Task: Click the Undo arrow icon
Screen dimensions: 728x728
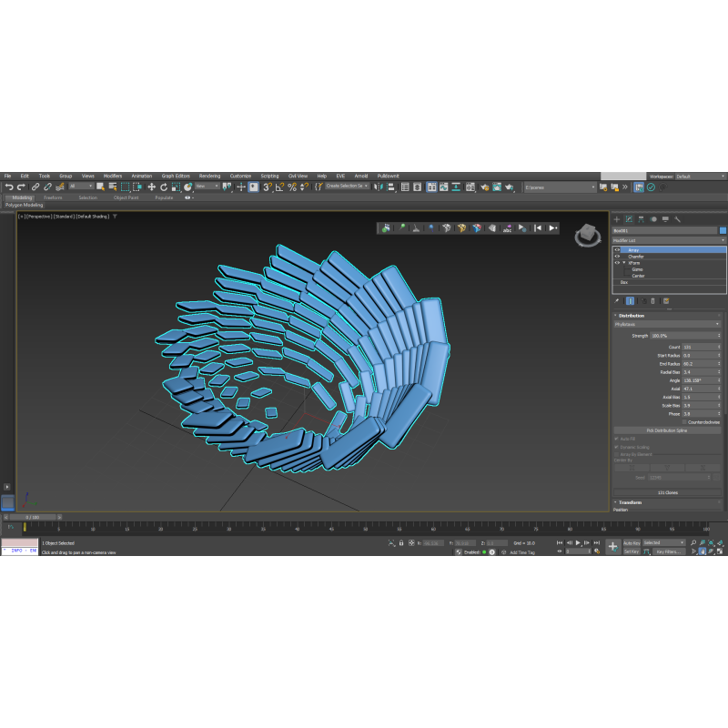Action: (x=8, y=187)
